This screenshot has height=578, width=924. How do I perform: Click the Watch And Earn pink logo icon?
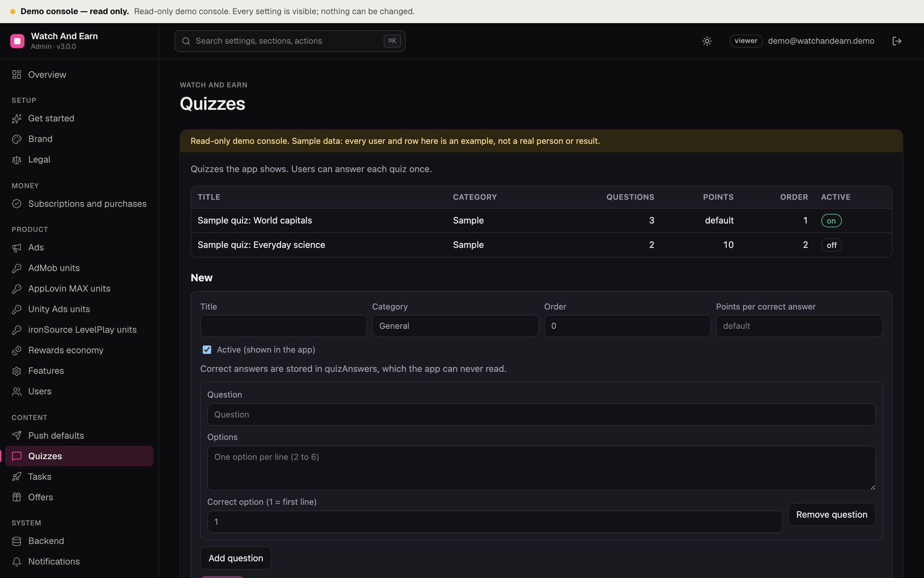coord(17,41)
